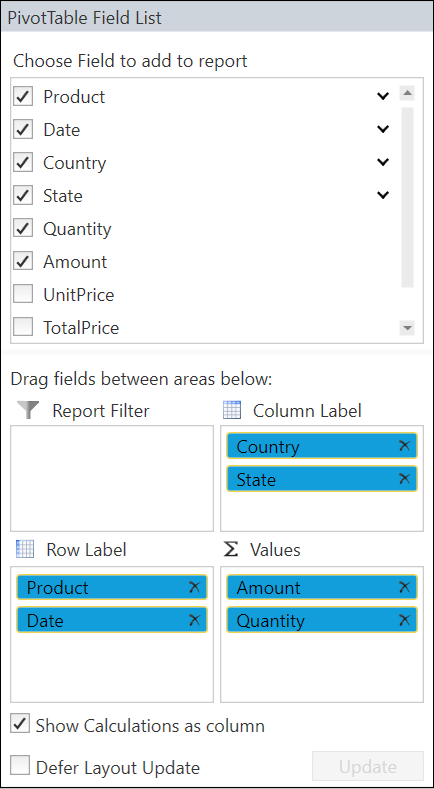The height and width of the screenshot is (789, 434).
Task: Click the Row Label grid icon
Action: point(25,549)
